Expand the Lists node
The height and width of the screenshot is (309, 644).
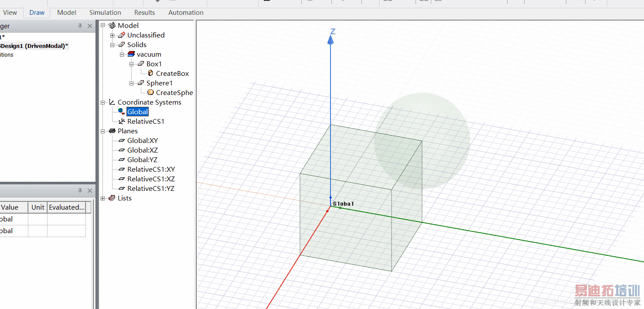point(103,198)
